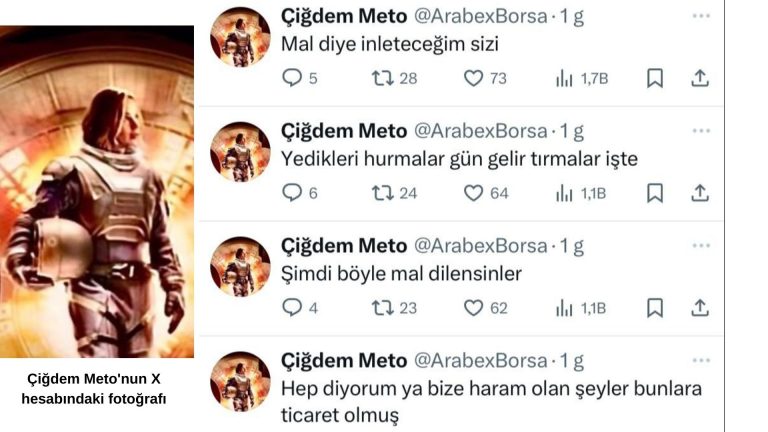Open more options on the "Şimdi böyle" tweet
The height and width of the screenshot is (432, 768).
click(x=701, y=245)
